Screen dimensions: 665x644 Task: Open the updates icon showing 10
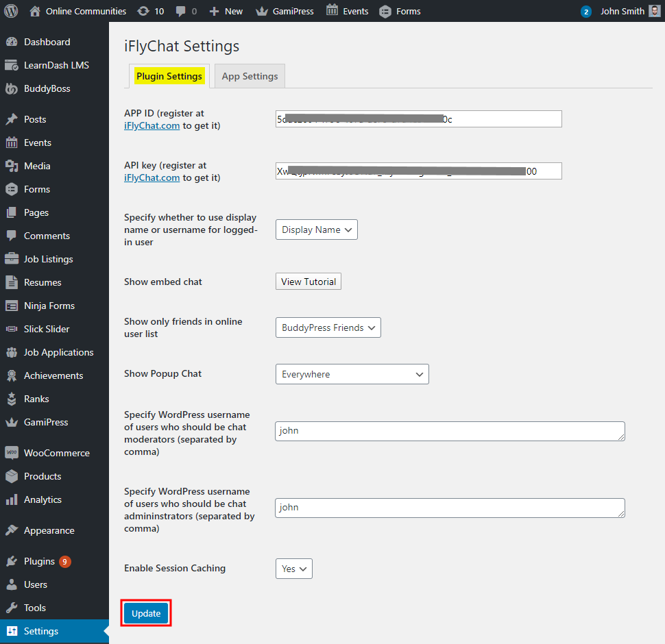click(x=143, y=11)
